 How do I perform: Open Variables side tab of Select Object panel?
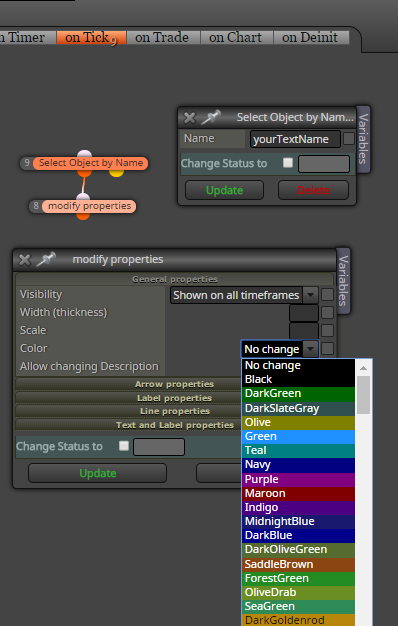point(363,139)
